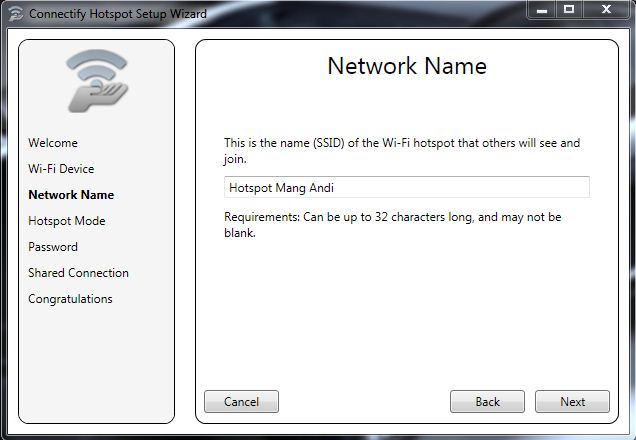Click the Back button

coord(487,401)
